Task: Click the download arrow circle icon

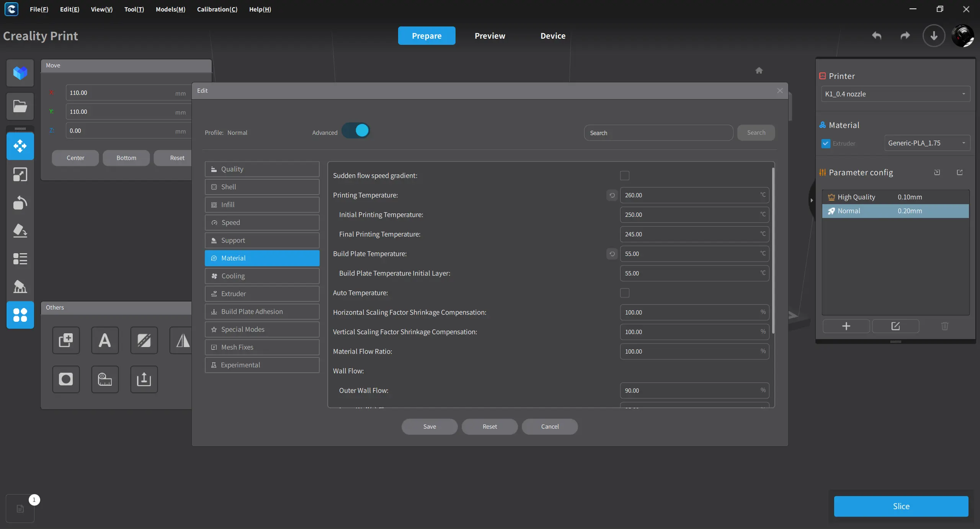Action: coord(934,36)
